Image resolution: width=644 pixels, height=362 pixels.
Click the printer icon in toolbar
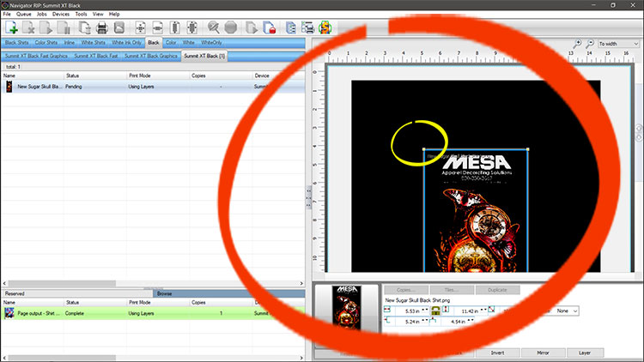pos(101,27)
